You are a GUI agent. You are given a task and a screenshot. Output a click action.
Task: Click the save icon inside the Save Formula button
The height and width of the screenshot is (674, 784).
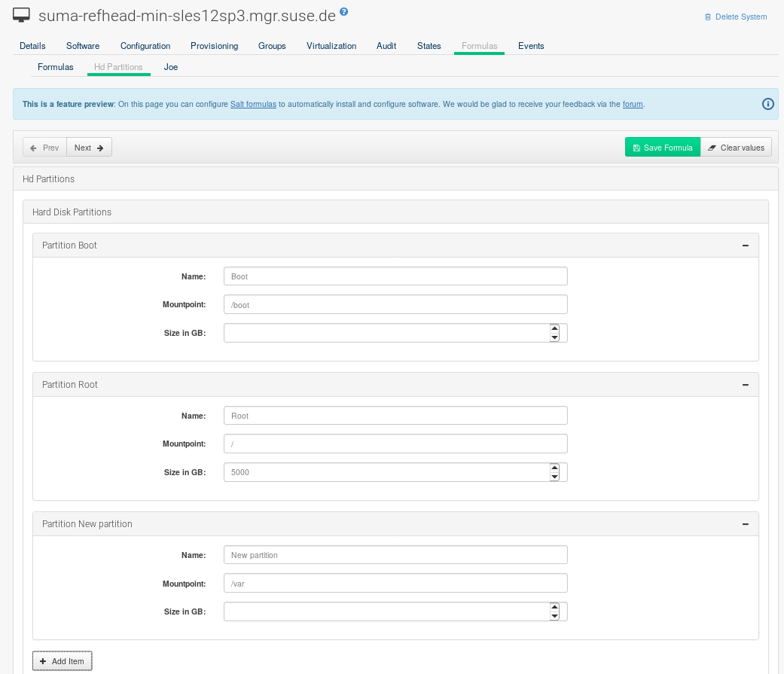(636, 147)
